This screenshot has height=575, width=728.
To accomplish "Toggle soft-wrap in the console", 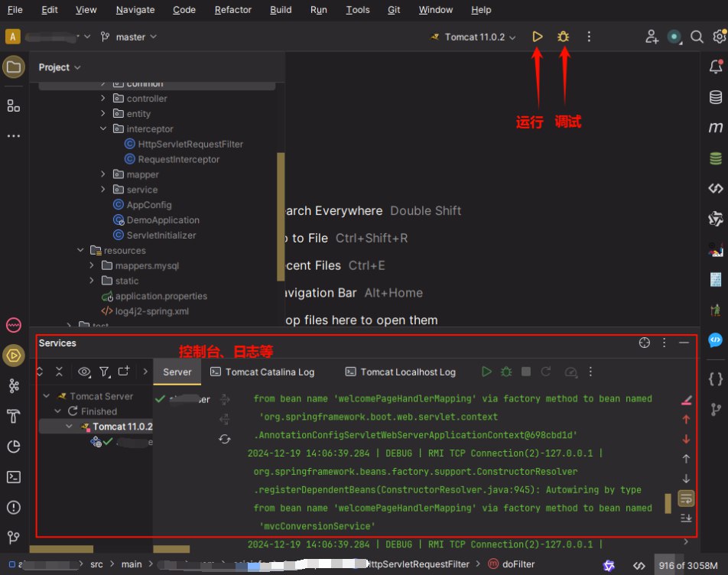I will click(686, 499).
